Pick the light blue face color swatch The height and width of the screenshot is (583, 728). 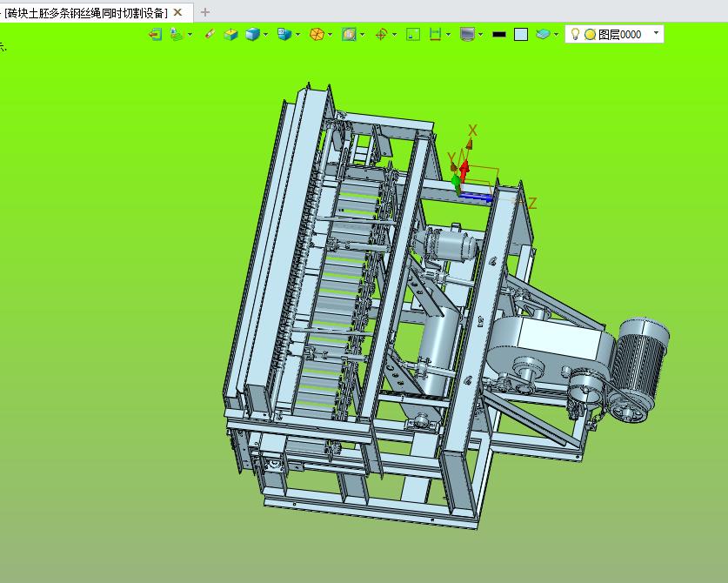(x=521, y=35)
